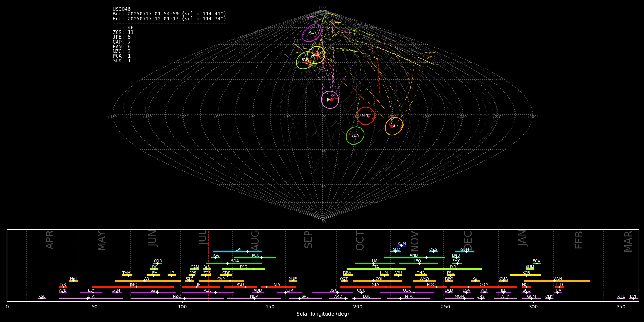The width and height of the screenshot is (644, 322).
Task: Select the green SDA radiant circle on the map
Action: [355, 136]
